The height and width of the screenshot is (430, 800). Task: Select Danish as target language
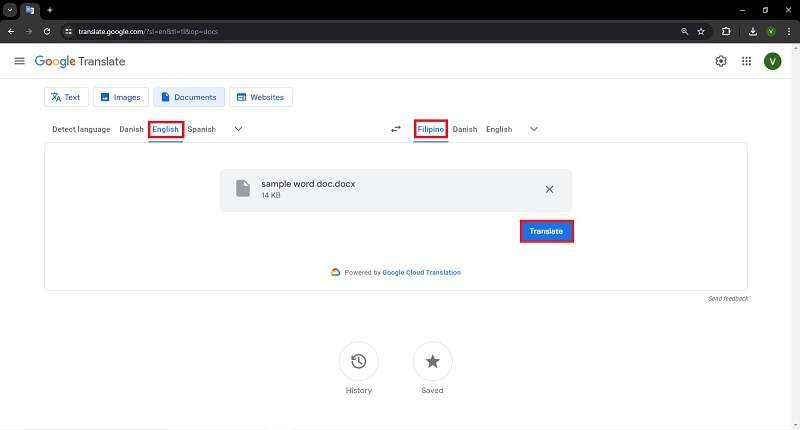click(465, 129)
